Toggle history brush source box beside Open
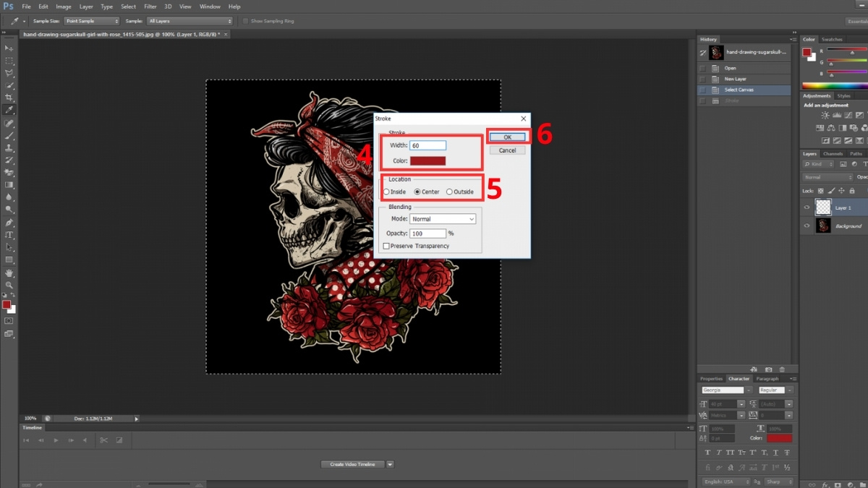The width and height of the screenshot is (868, 488). click(x=702, y=68)
